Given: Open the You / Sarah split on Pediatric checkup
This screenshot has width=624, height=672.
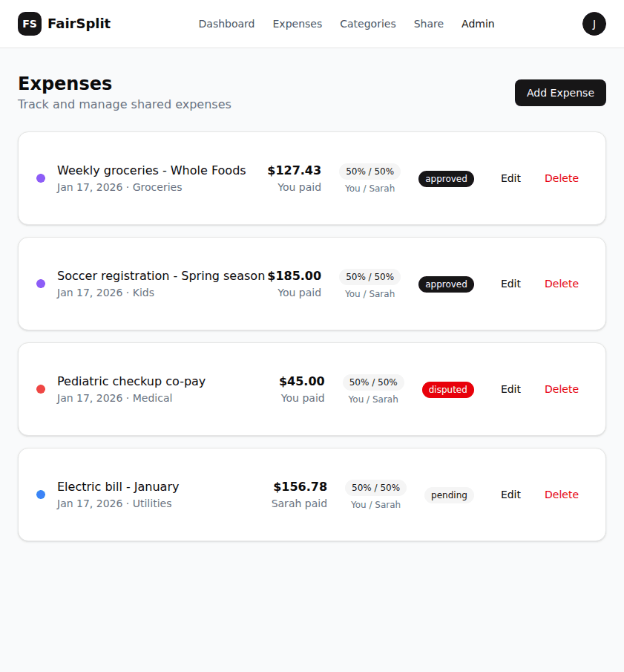Looking at the screenshot, I should (373, 382).
